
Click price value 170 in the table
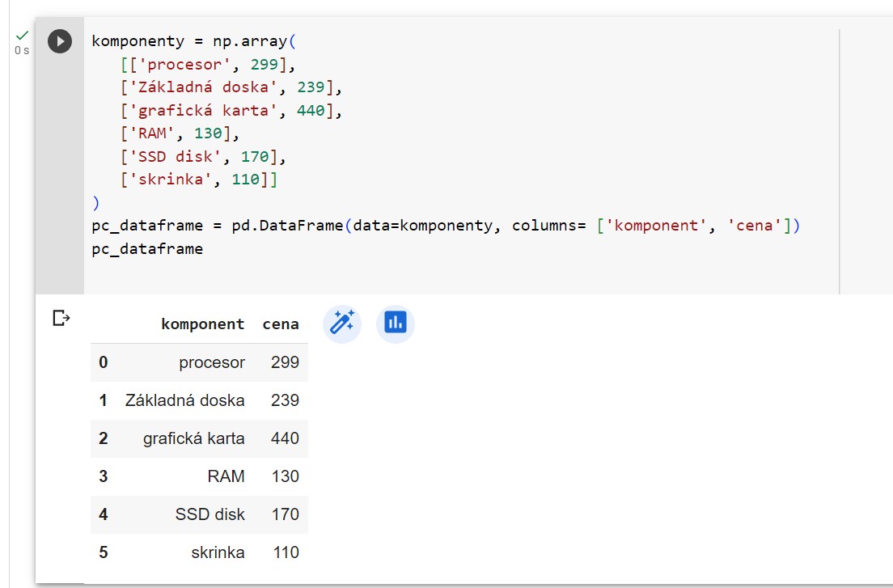tap(285, 514)
